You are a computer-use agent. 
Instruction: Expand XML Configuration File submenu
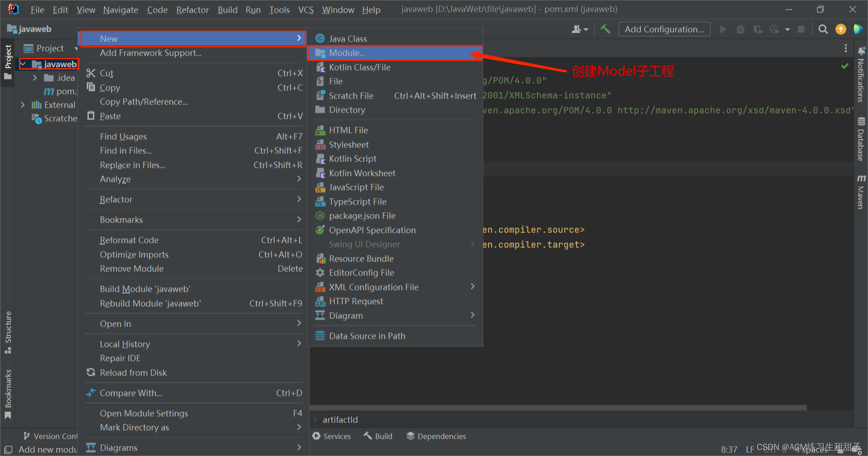point(395,287)
